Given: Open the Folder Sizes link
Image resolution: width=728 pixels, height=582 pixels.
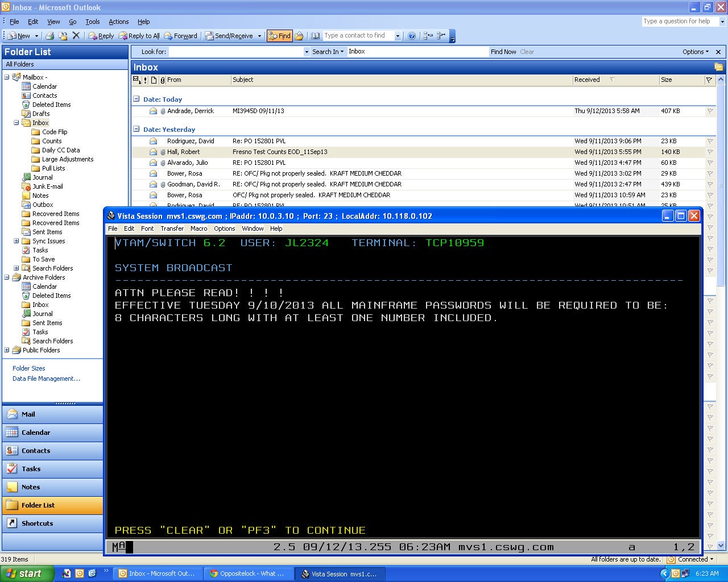Looking at the screenshot, I should pos(29,368).
